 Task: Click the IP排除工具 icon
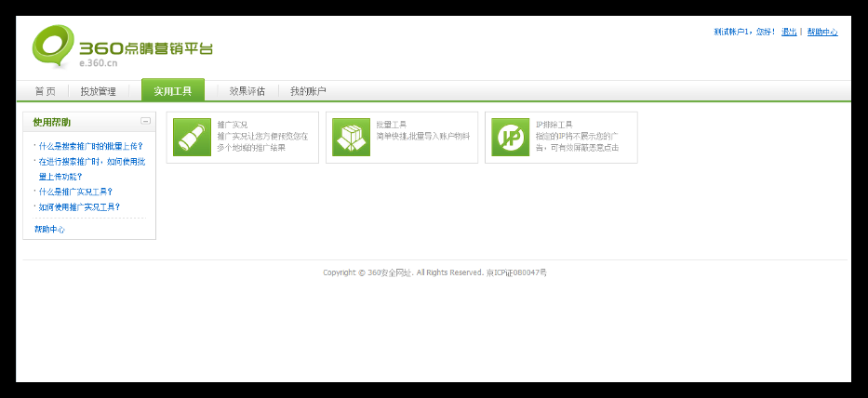point(511,138)
